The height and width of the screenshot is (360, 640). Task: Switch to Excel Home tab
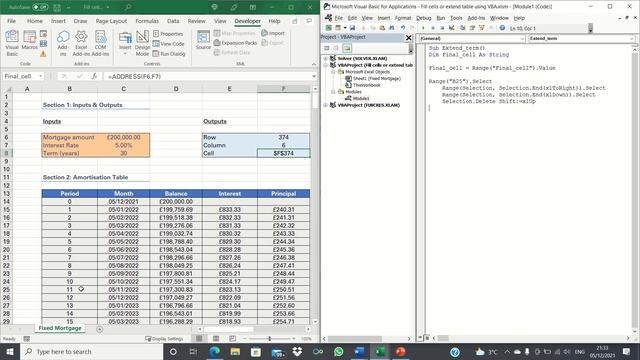(35, 21)
